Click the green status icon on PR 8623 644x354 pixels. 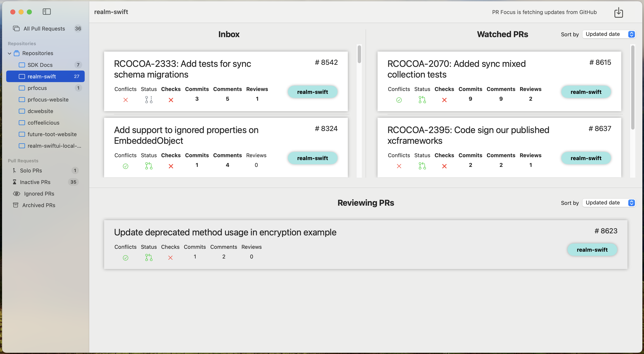(149, 257)
